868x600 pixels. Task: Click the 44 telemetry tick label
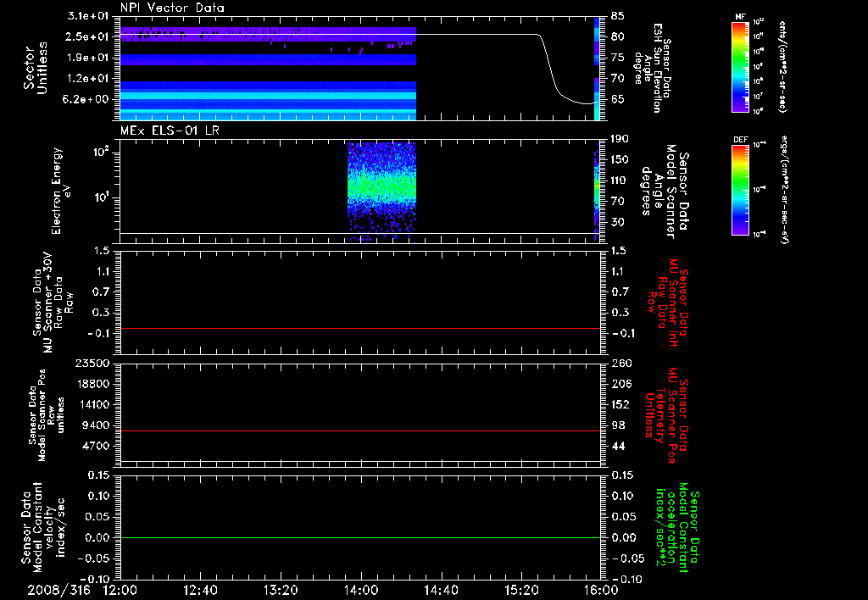pyautogui.click(x=618, y=446)
